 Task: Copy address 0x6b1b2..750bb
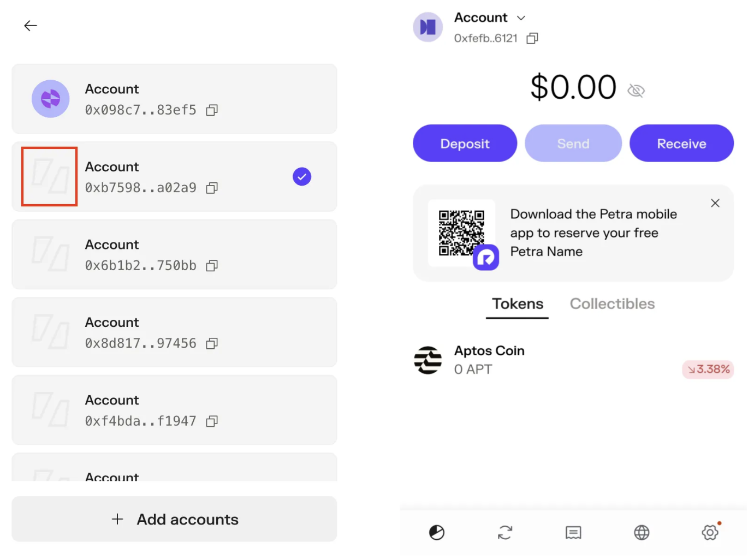coord(212,266)
